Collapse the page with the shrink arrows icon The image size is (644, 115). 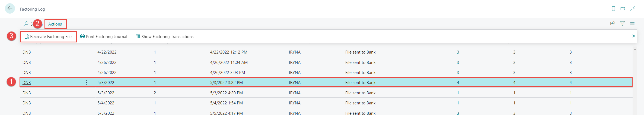click(x=633, y=9)
